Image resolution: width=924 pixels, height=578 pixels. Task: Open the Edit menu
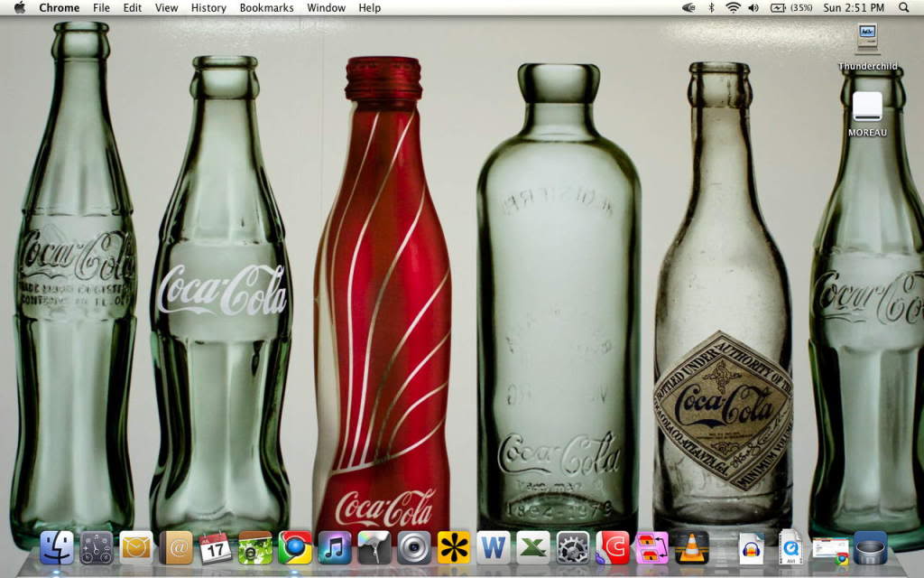pos(132,7)
